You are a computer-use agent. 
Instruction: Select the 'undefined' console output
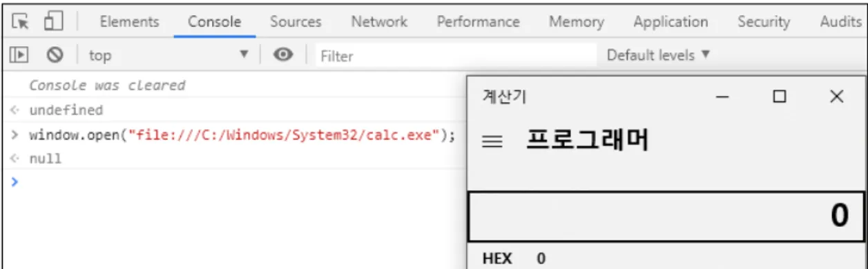66,110
